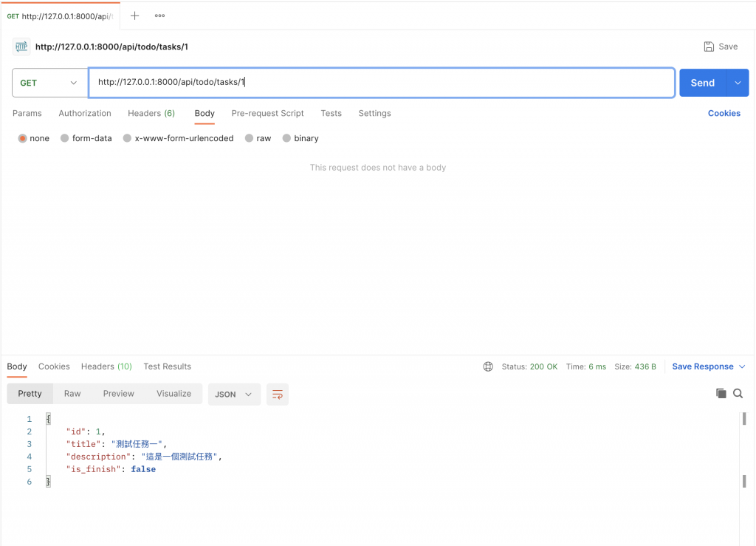Image resolution: width=756 pixels, height=546 pixels.
Task: Open the JSON format dropdown
Action: point(234,394)
